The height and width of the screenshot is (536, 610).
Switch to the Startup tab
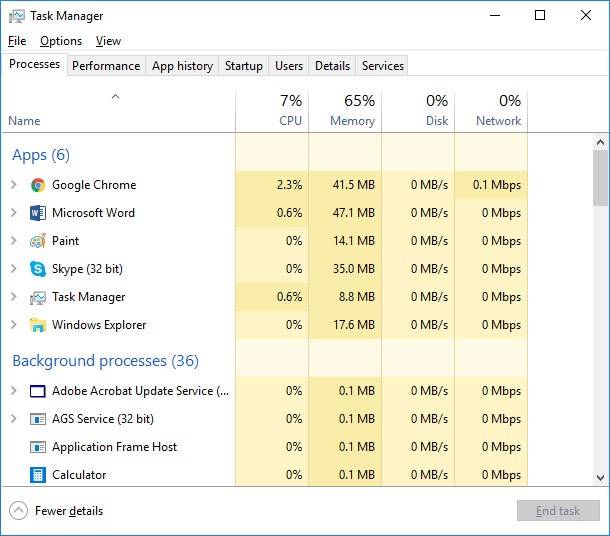pyautogui.click(x=244, y=66)
